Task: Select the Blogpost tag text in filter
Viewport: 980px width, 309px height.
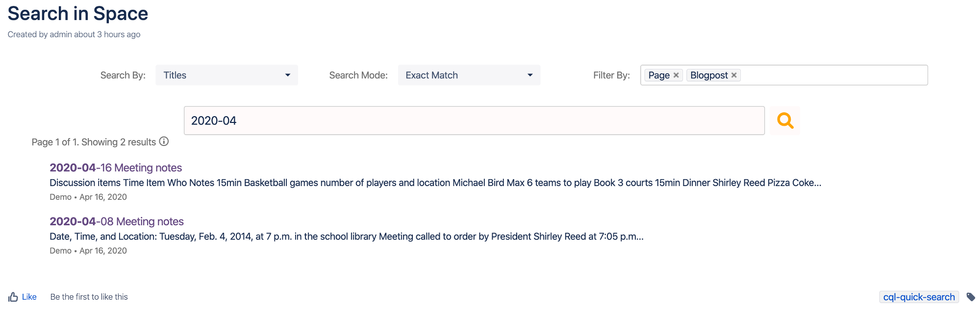Action: click(x=709, y=75)
